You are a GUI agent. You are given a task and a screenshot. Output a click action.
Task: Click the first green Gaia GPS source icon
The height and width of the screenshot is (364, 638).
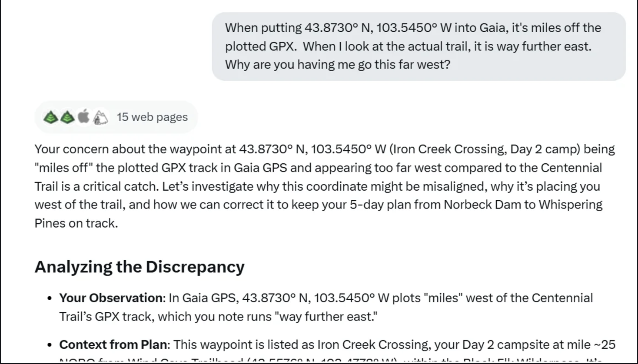[x=51, y=117]
